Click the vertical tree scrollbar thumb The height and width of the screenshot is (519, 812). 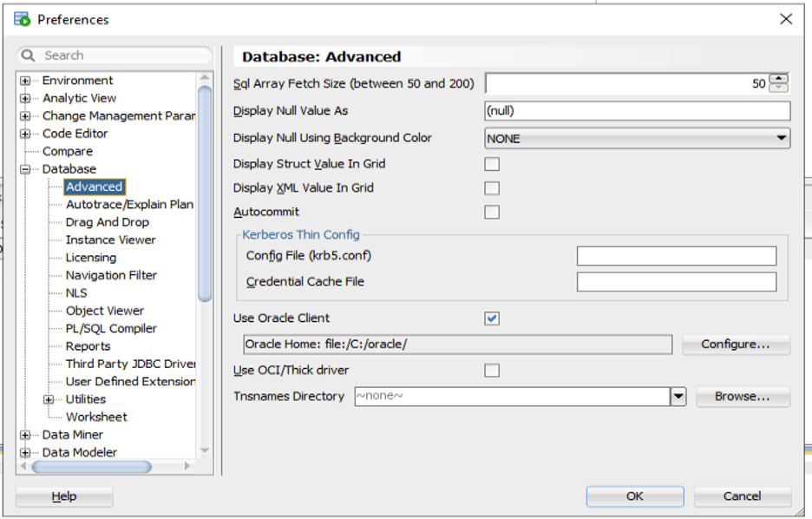tap(205, 194)
